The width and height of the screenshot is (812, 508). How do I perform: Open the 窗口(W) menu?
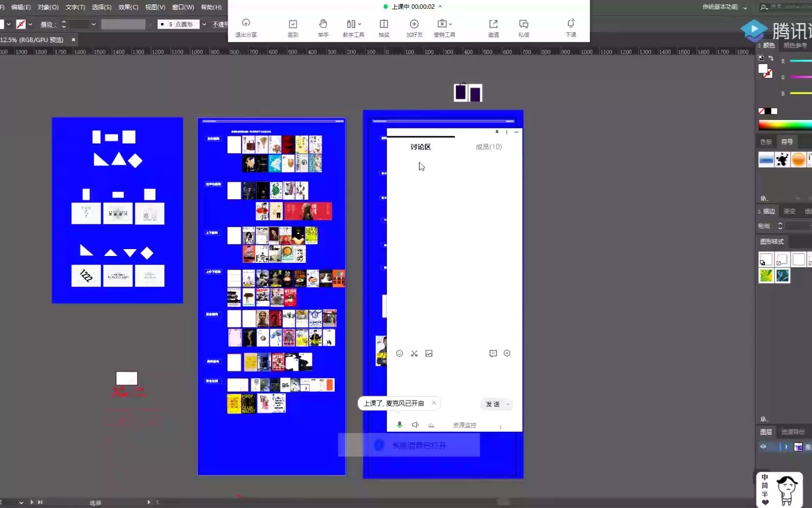coord(183,7)
